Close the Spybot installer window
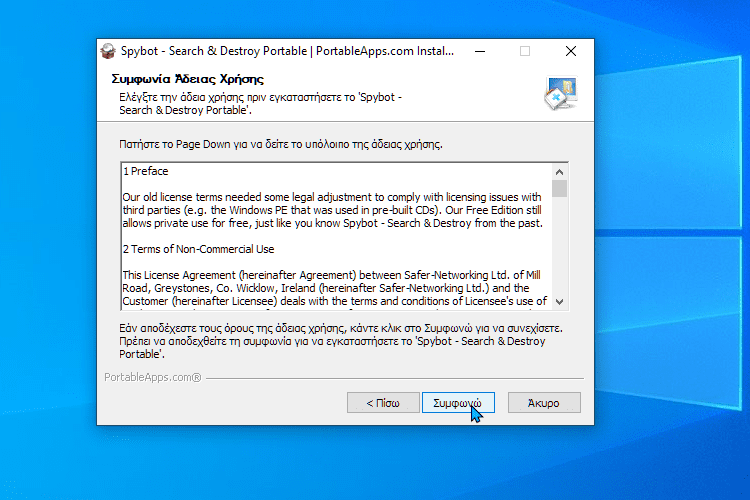Image resolution: width=750 pixels, height=500 pixels. 571,51
